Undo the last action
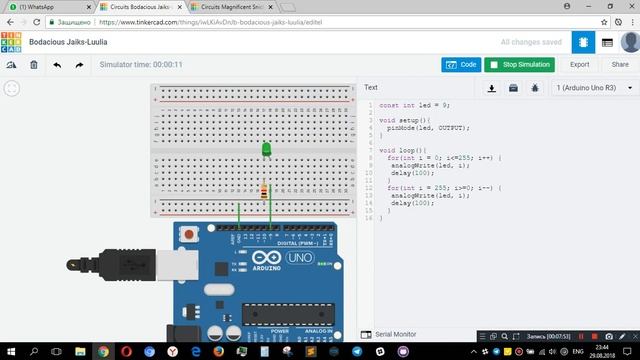 (x=57, y=65)
